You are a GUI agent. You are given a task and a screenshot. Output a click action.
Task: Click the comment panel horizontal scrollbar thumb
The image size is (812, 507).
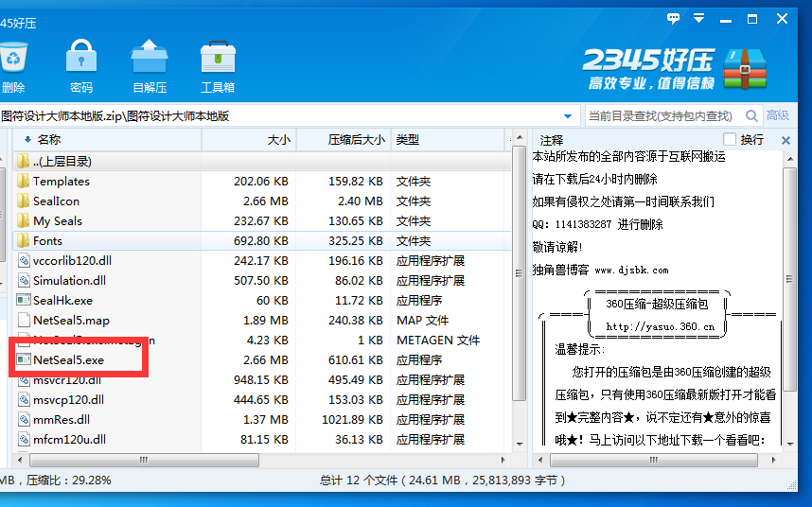(x=654, y=460)
